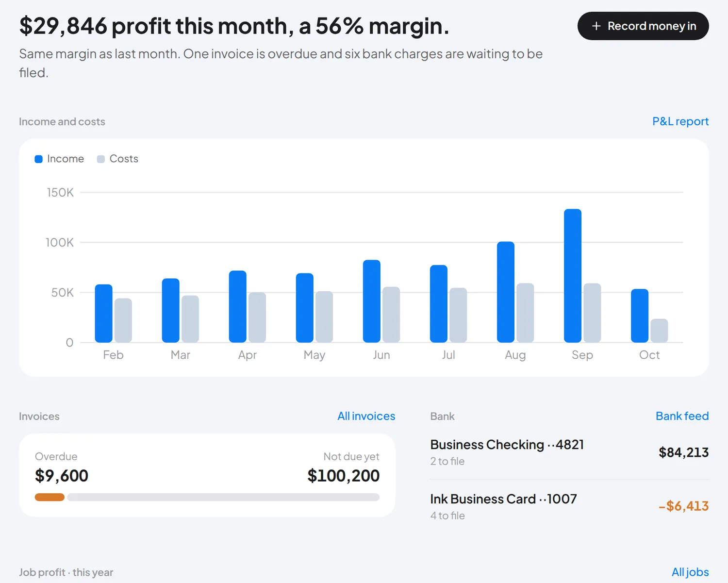728x583 pixels.
Task: Click the "Job profit · this year" heading
Action: 66,573
